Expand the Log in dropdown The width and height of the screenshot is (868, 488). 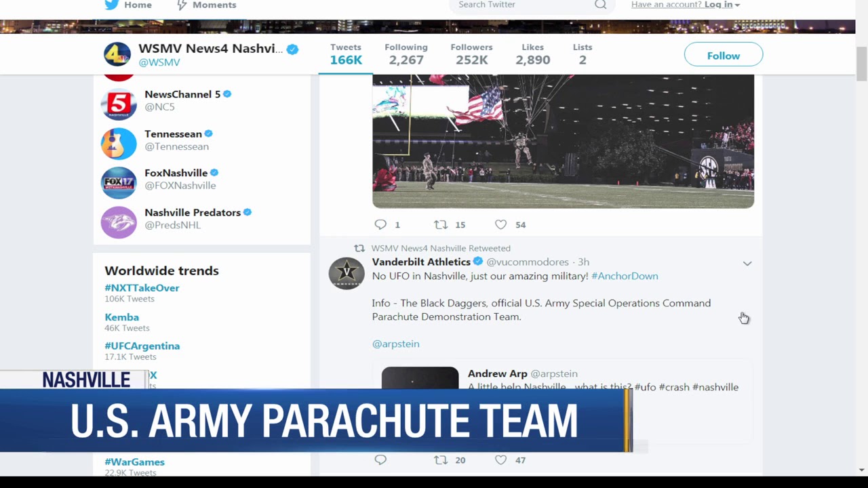[x=722, y=5]
